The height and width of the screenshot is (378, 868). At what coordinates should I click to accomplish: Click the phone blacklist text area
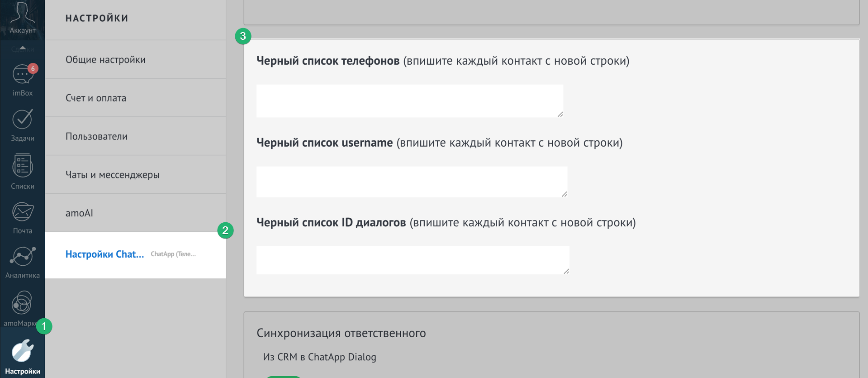coord(409,101)
